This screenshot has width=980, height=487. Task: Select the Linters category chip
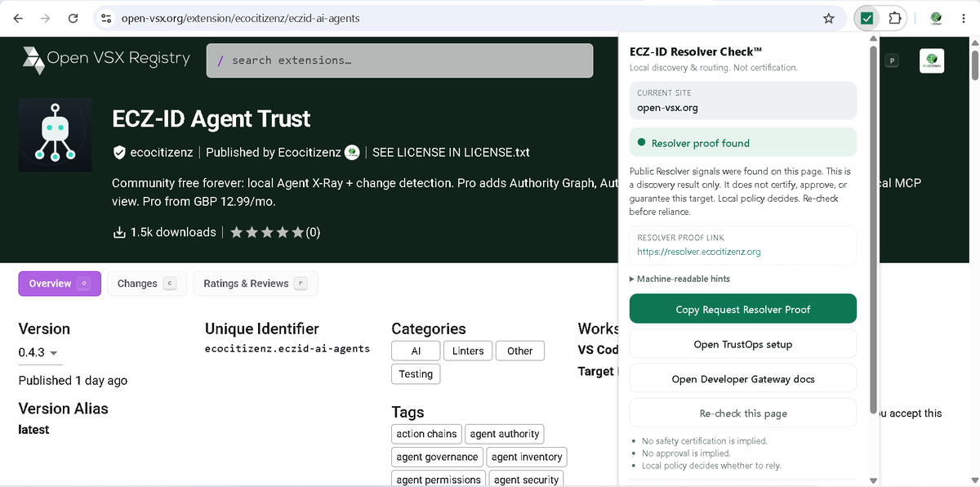pos(467,351)
